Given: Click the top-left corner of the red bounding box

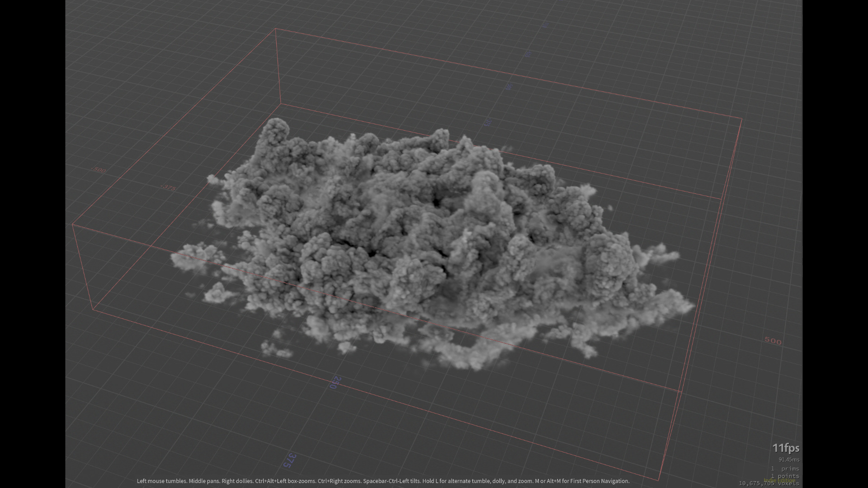Looking at the screenshot, I should 276,28.
